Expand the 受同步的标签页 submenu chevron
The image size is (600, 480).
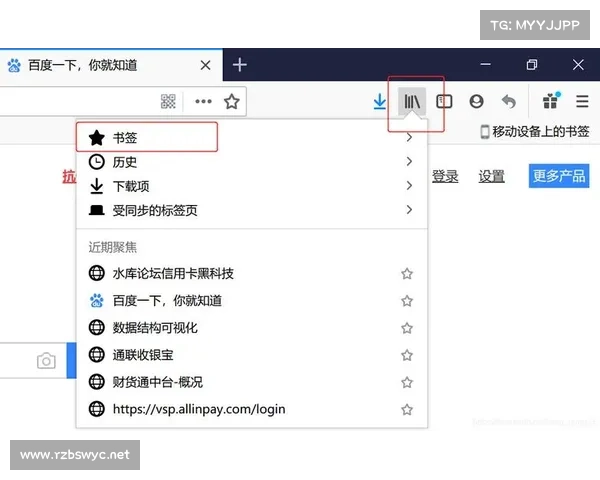click(x=409, y=210)
